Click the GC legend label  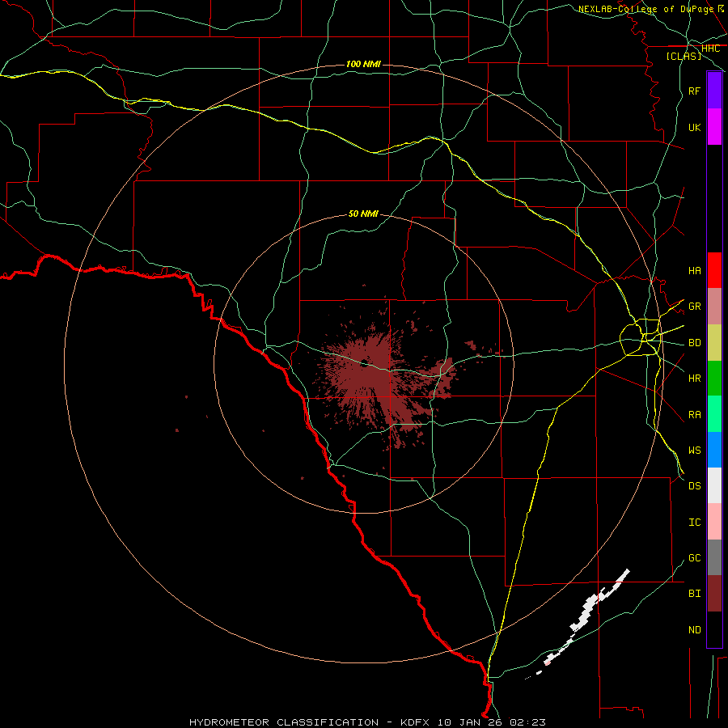point(694,557)
